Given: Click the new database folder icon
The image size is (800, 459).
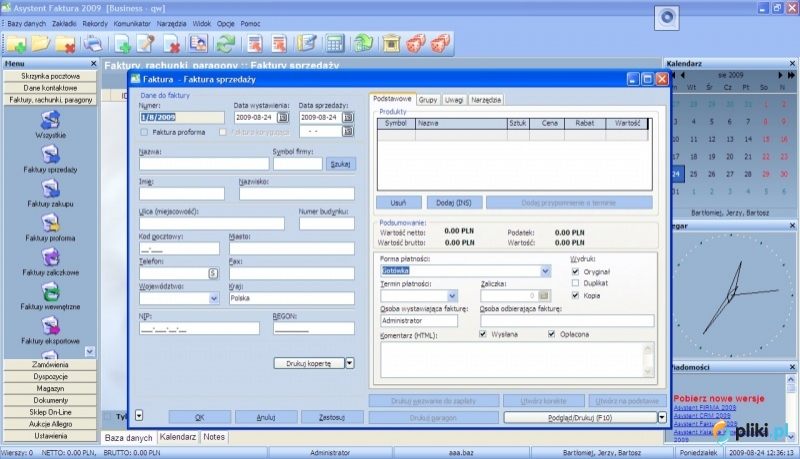Looking at the screenshot, I should [x=16, y=44].
